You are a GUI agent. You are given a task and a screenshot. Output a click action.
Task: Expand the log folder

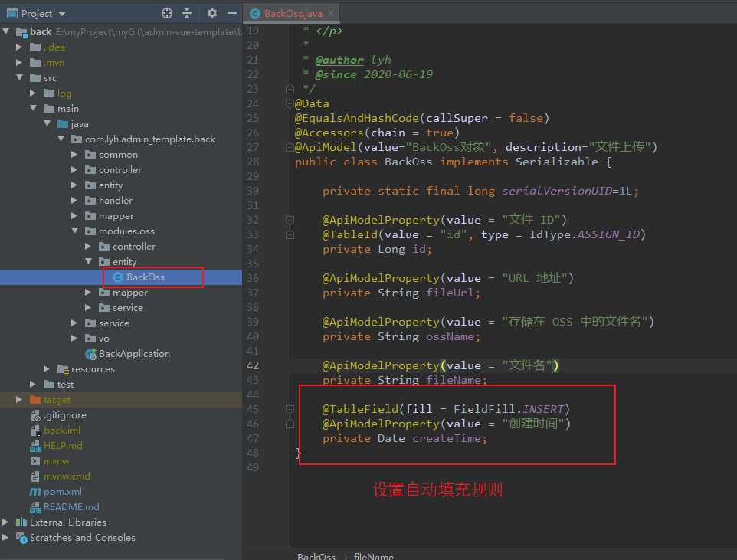point(33,93)
